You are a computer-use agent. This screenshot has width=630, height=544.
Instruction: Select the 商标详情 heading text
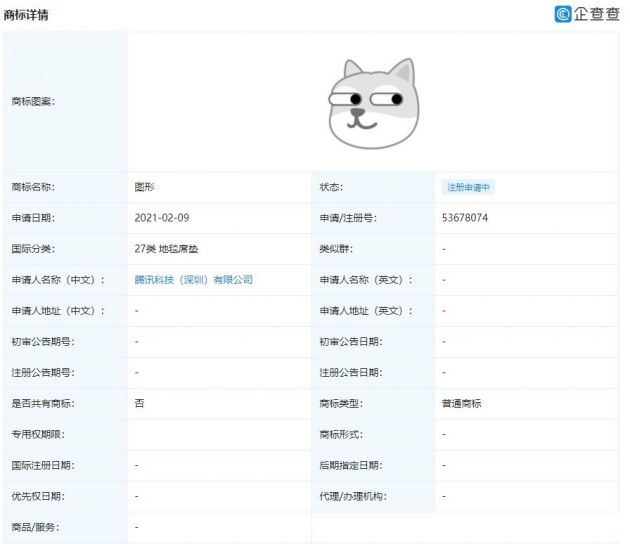[x=26, y=15]
